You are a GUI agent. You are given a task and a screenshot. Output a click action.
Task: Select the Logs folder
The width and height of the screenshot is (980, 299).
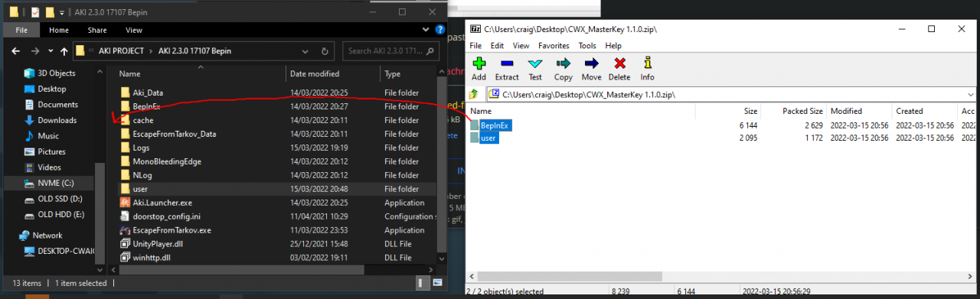pyautogui.click(x=141, y=148)
